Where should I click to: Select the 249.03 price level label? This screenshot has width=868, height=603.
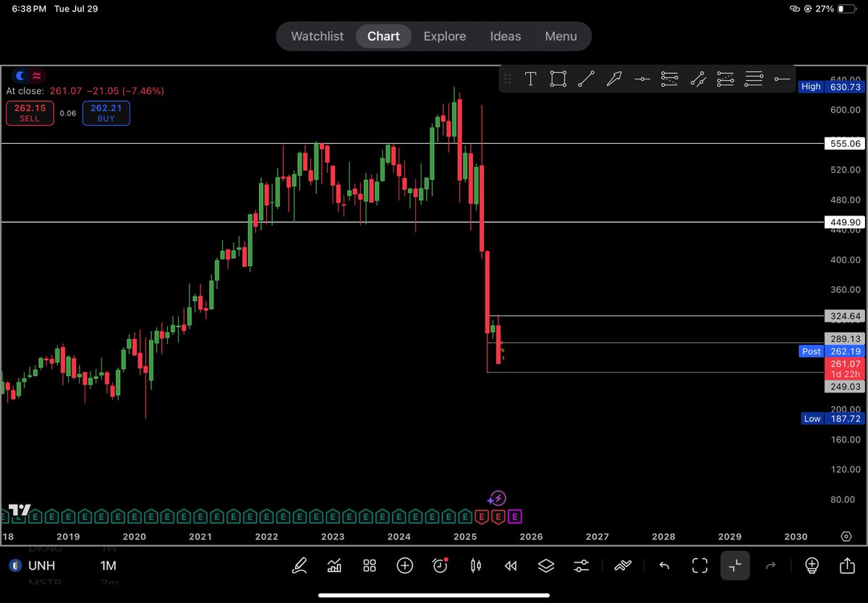point(845,387)
